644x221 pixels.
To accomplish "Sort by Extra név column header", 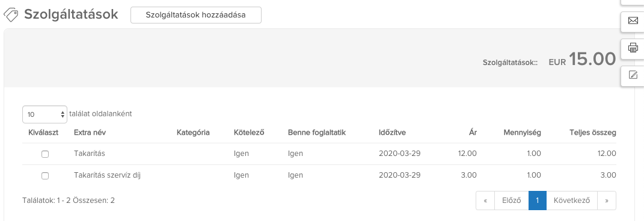I will [90, 132].
